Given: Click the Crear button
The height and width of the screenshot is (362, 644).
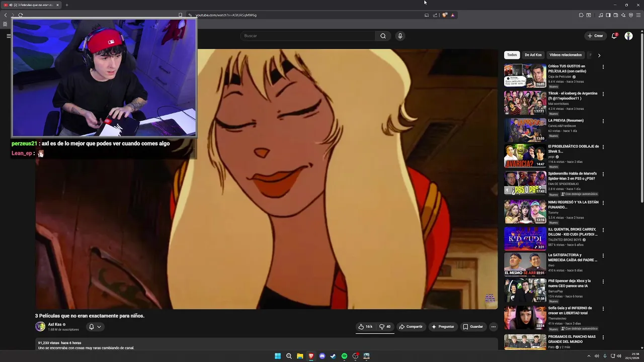Looking at the screenshot, I should click(595, 36).
